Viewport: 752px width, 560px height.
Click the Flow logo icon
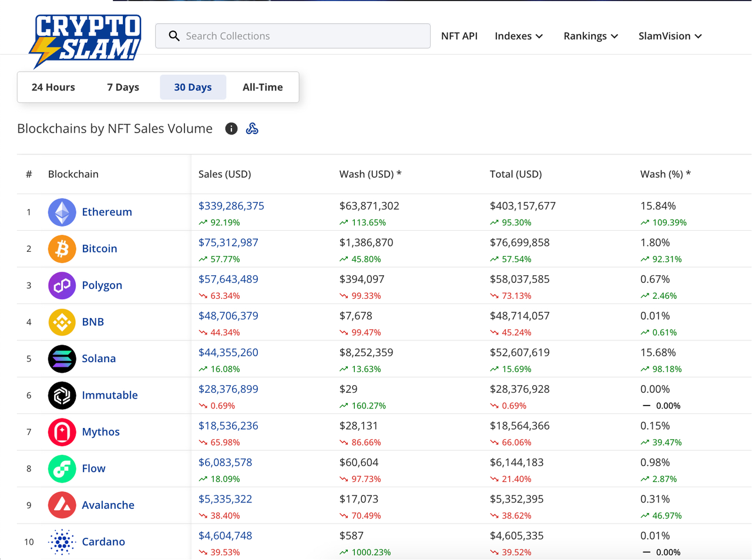(62, 469)
